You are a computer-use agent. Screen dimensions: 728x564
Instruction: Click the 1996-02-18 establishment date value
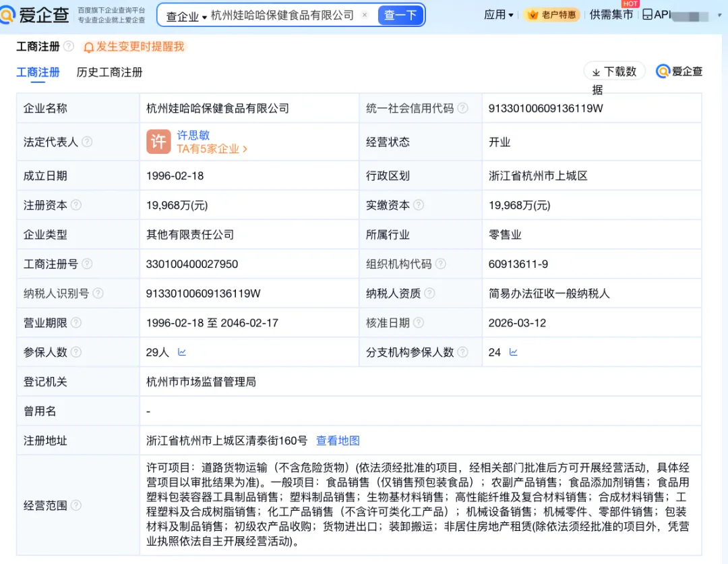click(175, 175)
